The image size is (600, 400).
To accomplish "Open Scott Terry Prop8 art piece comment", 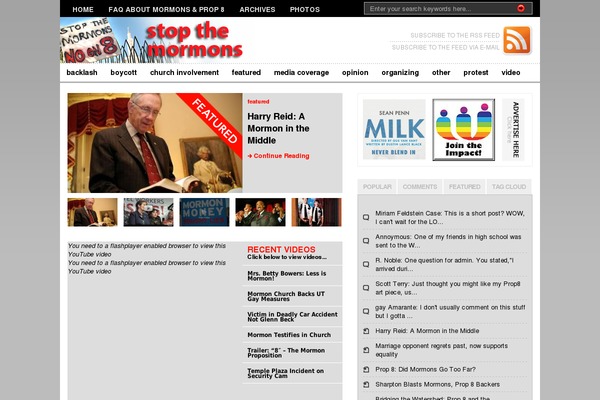I will click(x=448, y=288).
